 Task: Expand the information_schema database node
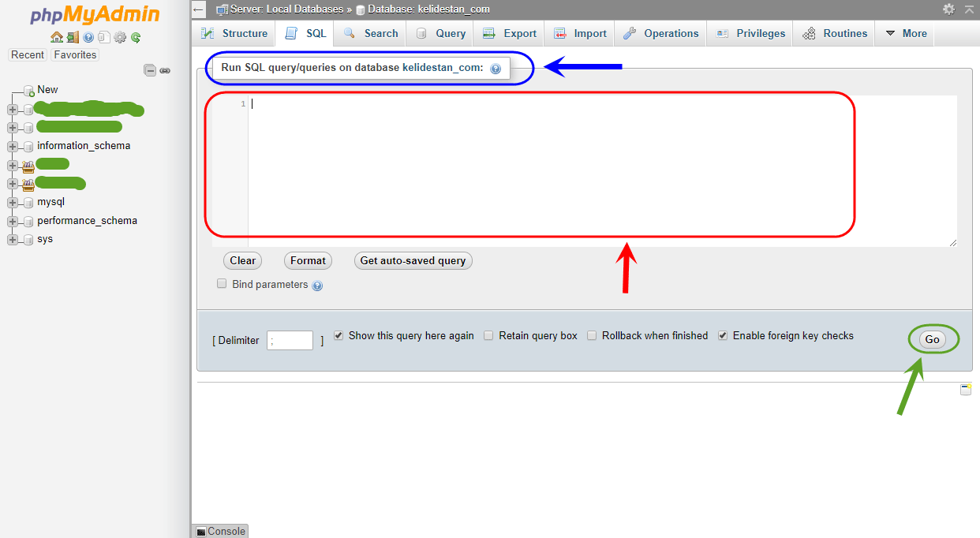(x=12, y=146)
